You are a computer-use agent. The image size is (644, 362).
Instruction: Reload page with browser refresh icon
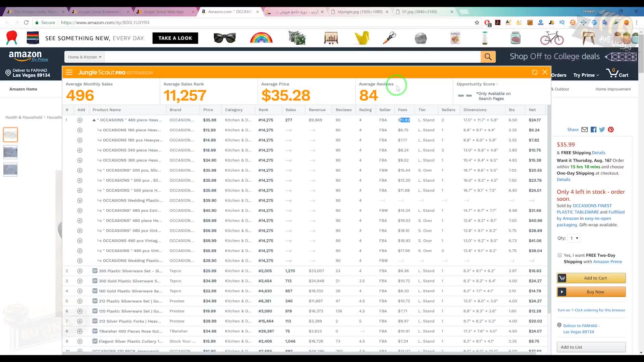26,22
